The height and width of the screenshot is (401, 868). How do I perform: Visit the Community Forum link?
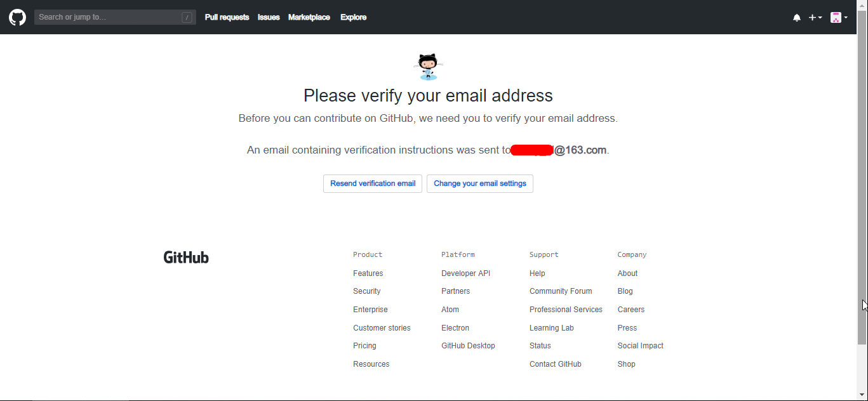[x=561, y=291]
